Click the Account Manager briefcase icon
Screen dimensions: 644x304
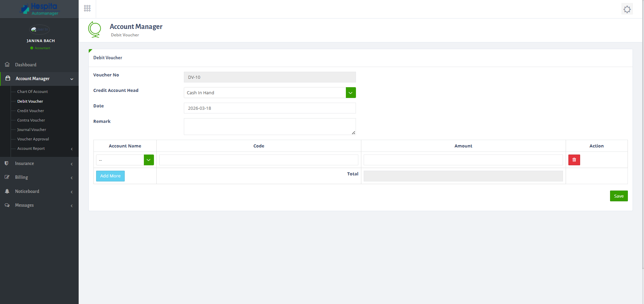click(x=7, y=78)
